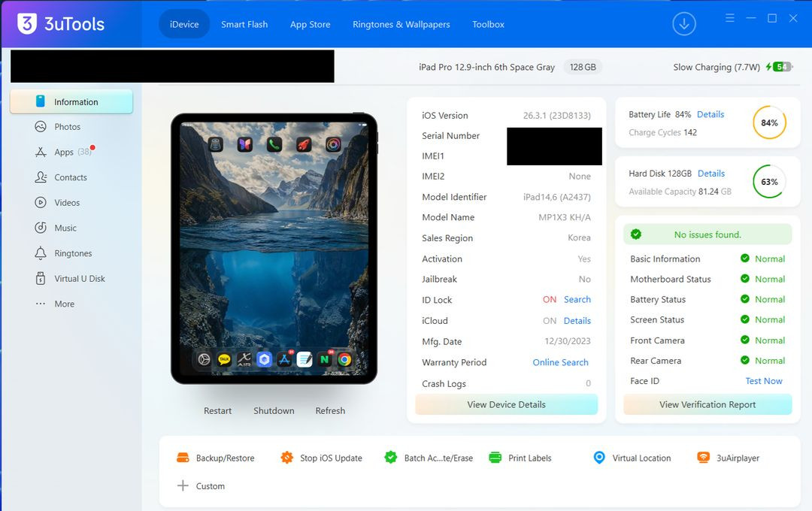
Task: Open the hamburger menu in title bar
Action: [x=730, y=18]
